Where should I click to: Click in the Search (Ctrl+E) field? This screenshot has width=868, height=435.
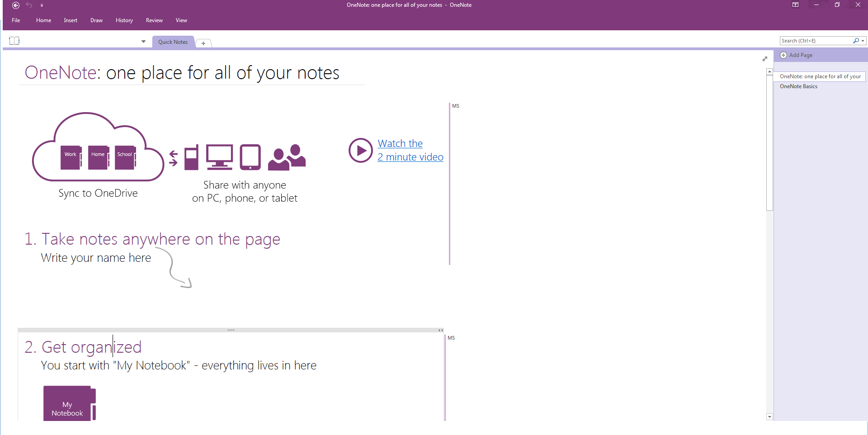[815, 41]
